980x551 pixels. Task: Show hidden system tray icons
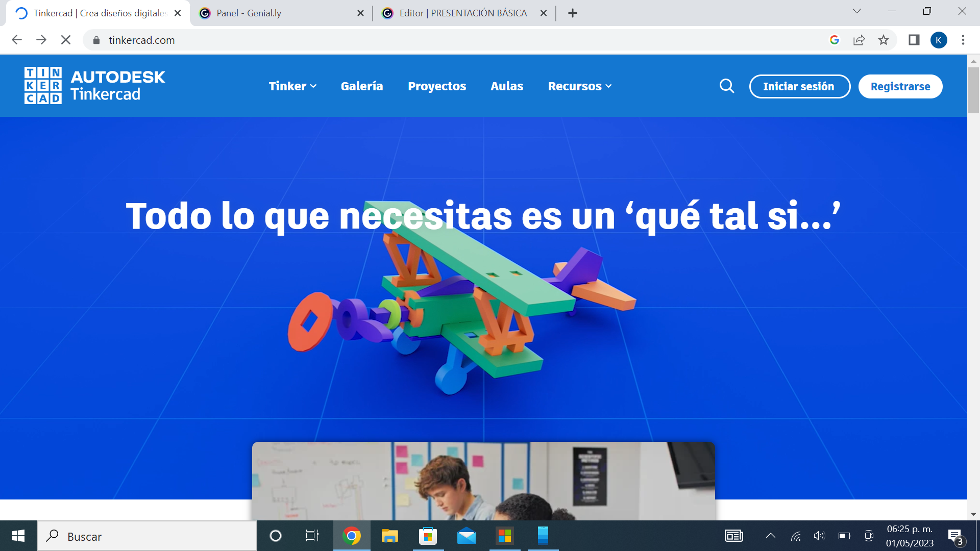[771, 536]
